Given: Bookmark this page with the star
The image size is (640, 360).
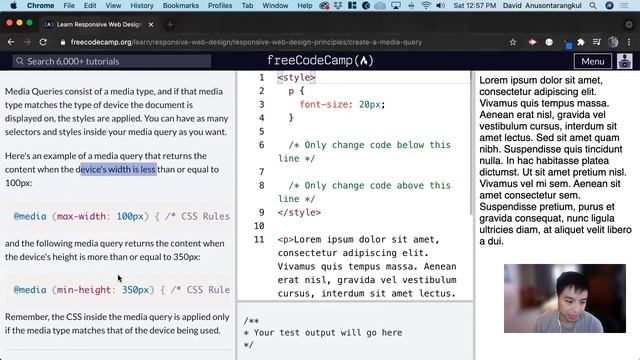Looking at the screenshot, I should tap(513, 42).
